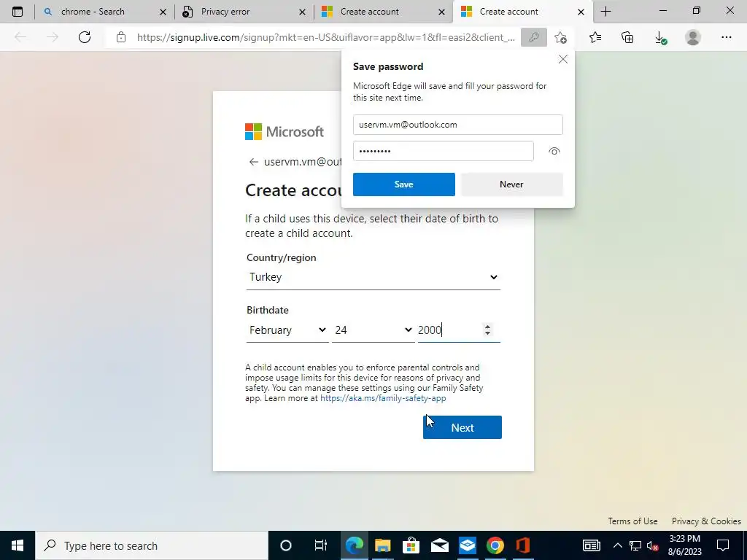This screenshot has height=560, width=747.
Task: Decrease birth year with down arrow
Action: click(x=487, y=333)
